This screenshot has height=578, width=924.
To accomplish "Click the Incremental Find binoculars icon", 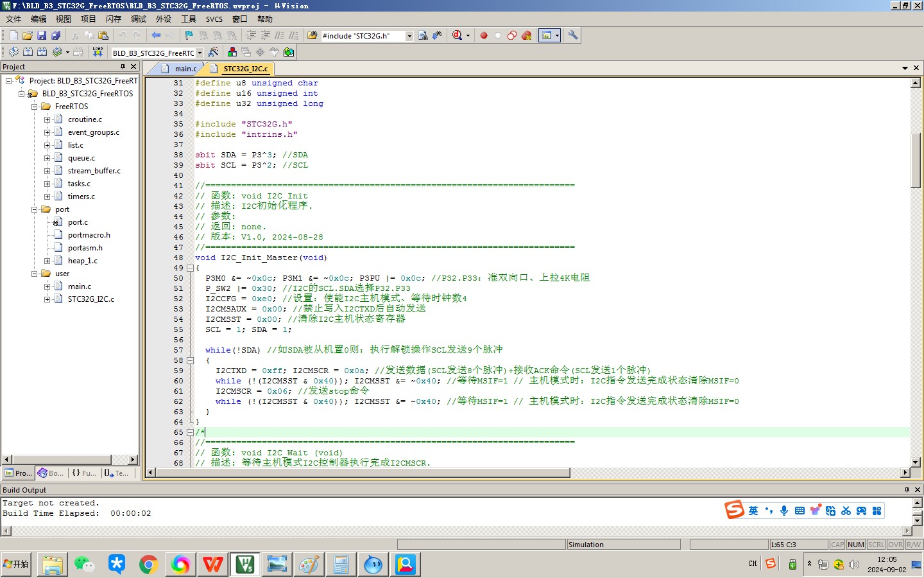I will pos(437,36).
